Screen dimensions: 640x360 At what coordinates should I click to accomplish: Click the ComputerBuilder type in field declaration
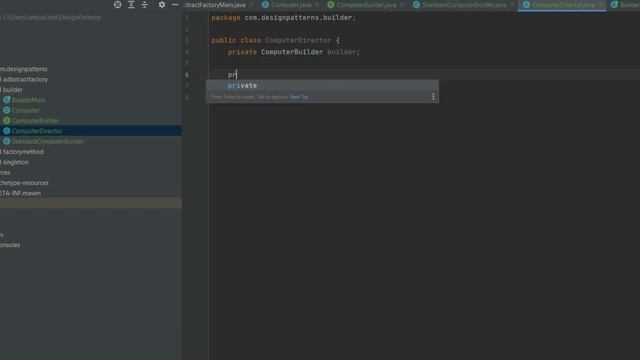point(292,52)
